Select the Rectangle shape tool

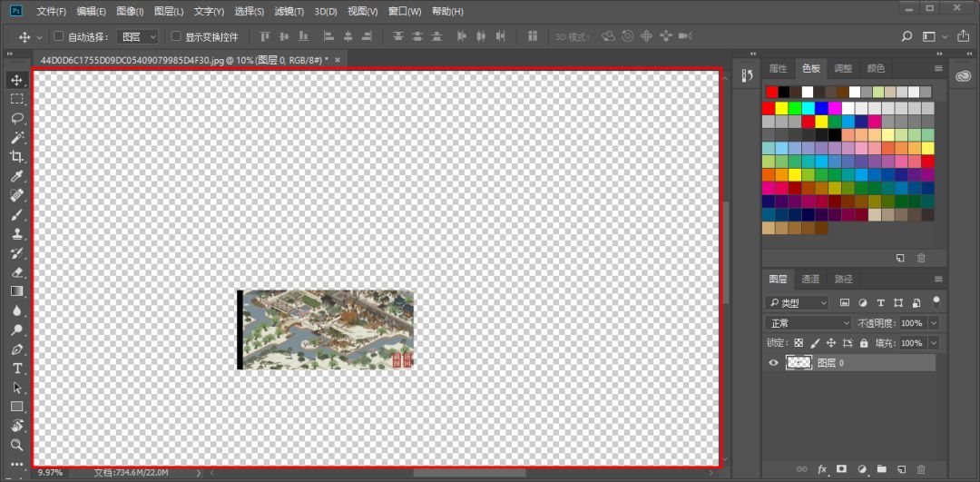[x=17, y=407]
